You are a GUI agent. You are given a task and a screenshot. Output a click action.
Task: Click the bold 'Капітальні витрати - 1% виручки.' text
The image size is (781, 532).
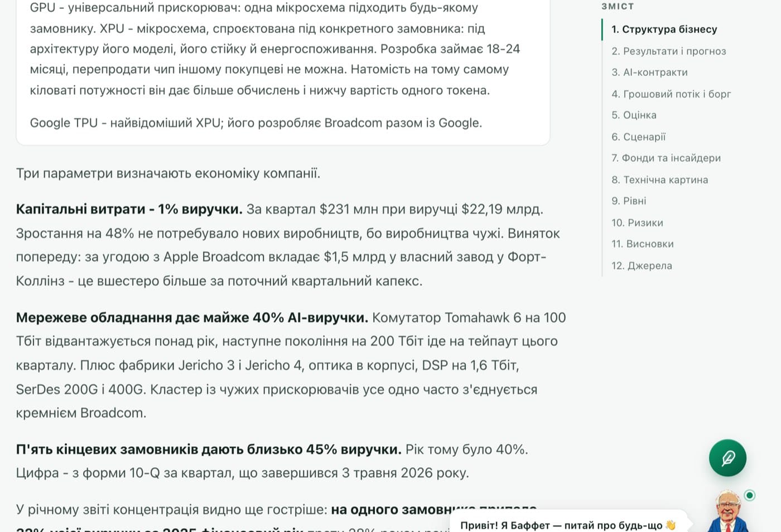(x=129, y=209)
